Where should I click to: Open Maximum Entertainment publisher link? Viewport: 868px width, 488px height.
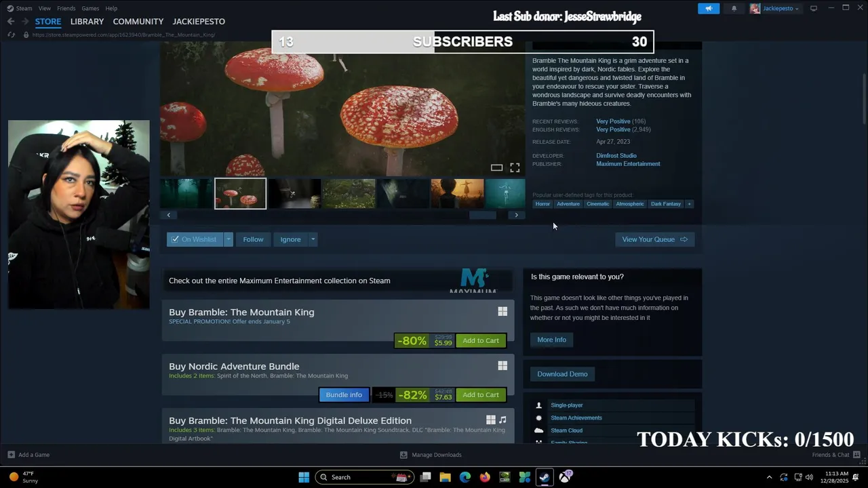(x=628, y=164)
